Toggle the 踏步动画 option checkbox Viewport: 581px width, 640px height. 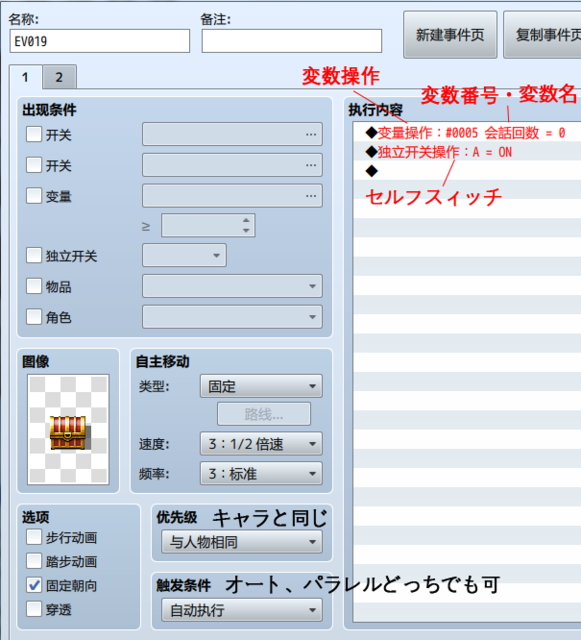[x=34, y=562]
